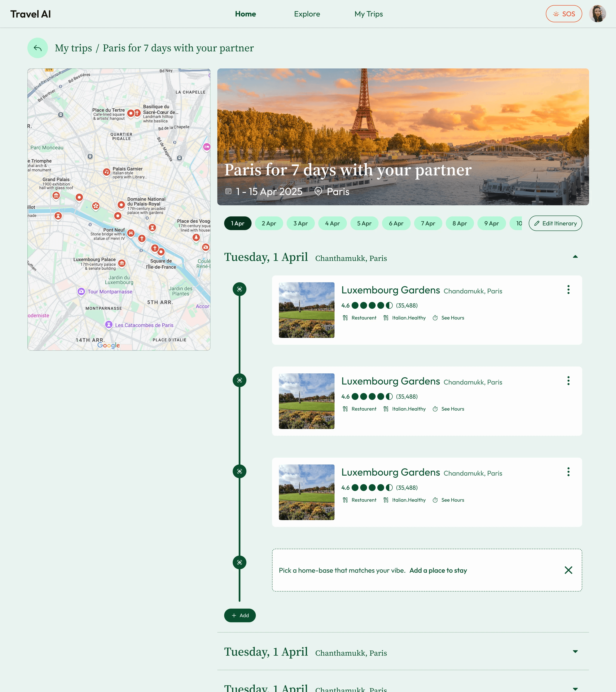
Task: Open three-dot menu on third Luxembourg Gardens card
Action: (x=568, y=472)
